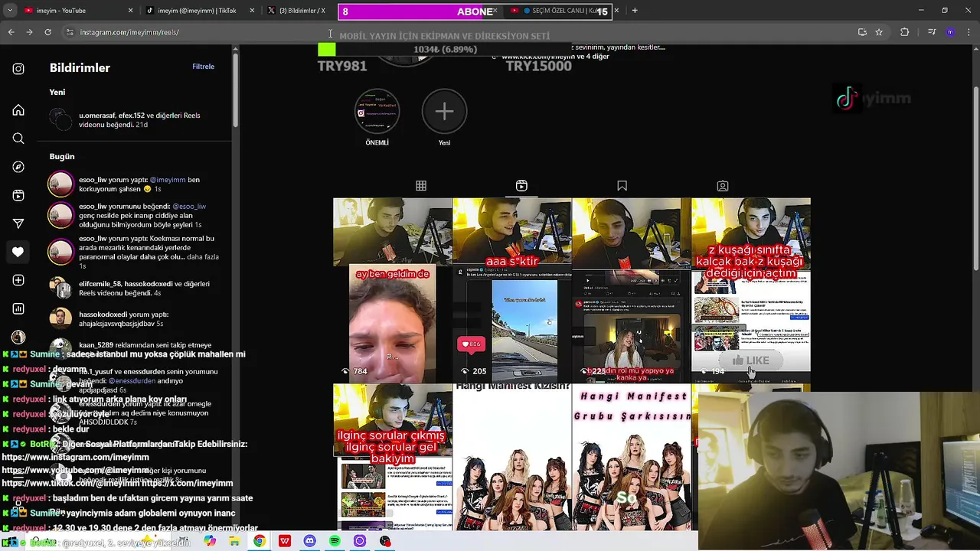Viewport: 980px width, 551px height.
Task: Open the reel with 205 views
Action: click(512, 291)
